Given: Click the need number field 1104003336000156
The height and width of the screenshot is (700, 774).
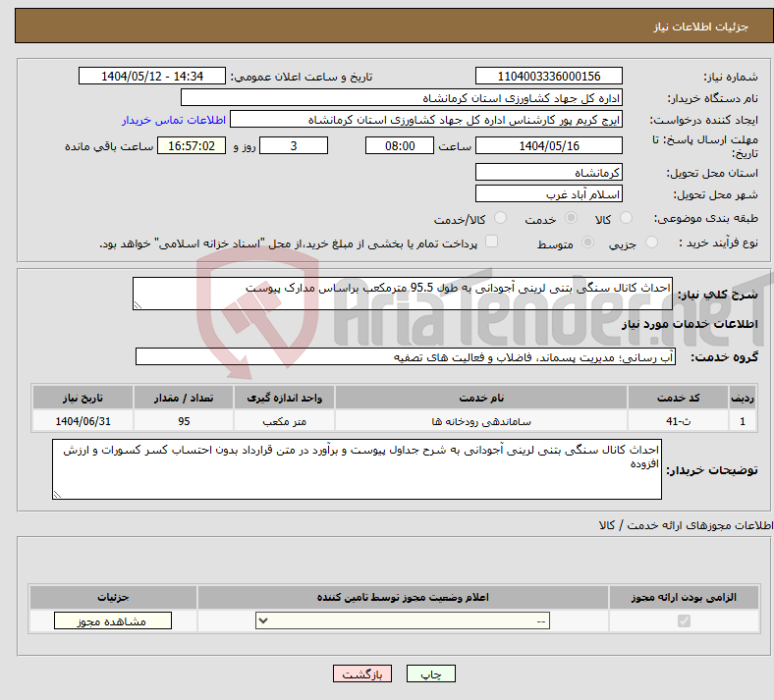Looking at the screenshot, I should click(x=548, y=76).
